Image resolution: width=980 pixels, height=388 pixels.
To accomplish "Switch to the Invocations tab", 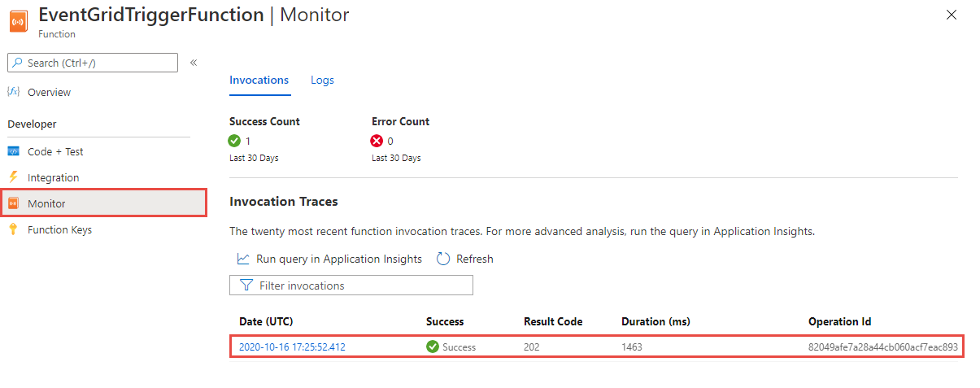I will (259, 81).
